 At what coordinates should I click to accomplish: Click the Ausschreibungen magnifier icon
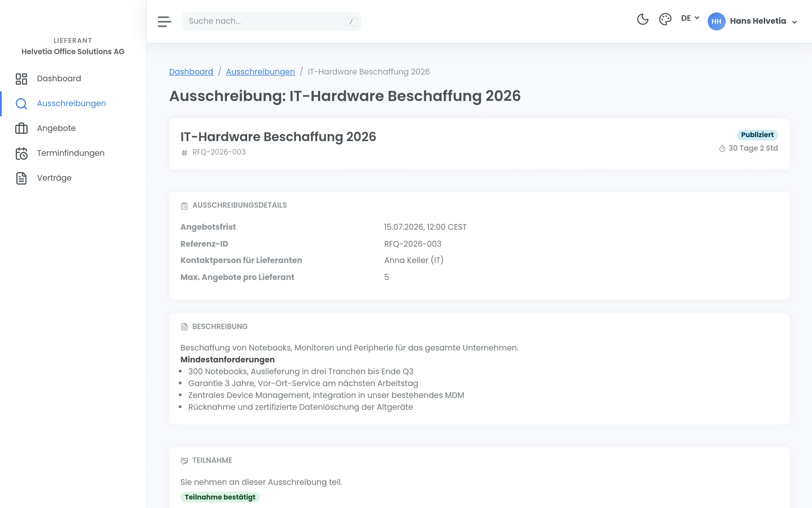point(21,104)
